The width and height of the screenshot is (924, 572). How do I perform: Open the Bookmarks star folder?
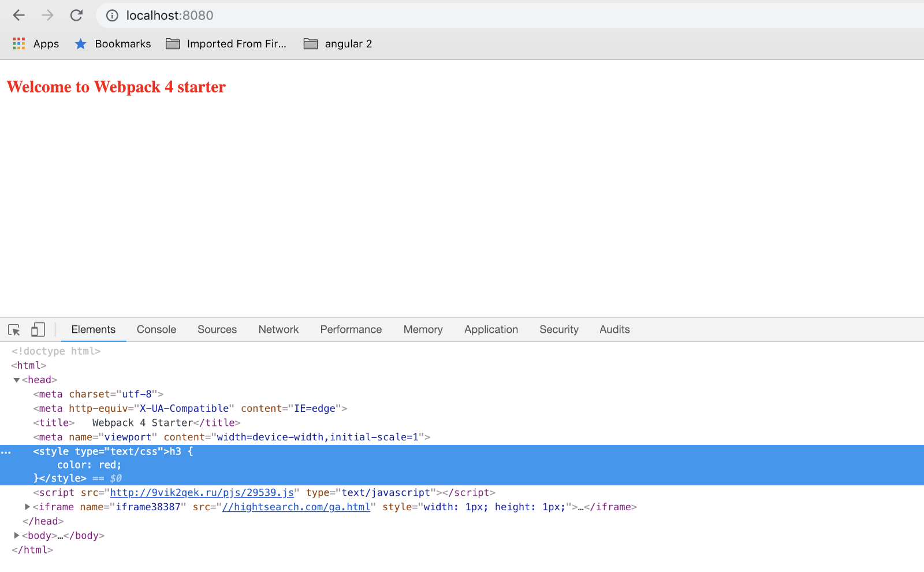113,44
